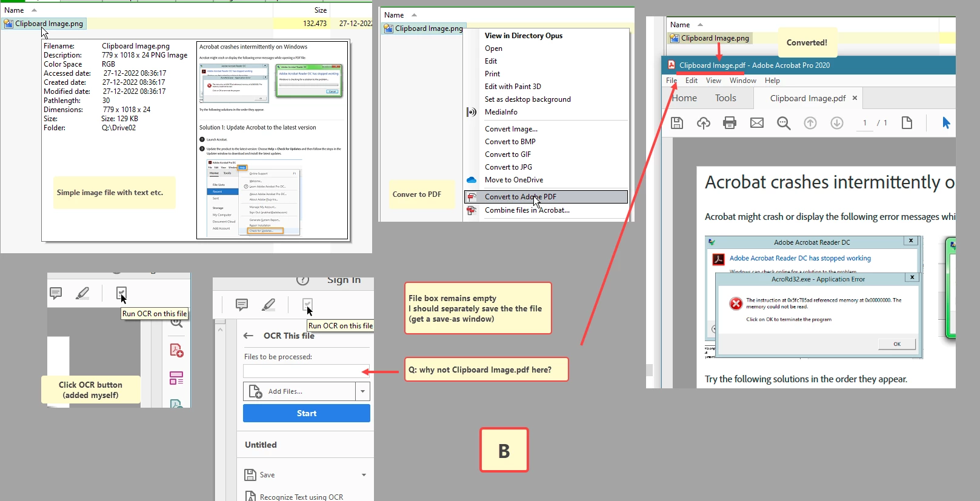Choose Convert to GIF
Image resolution: width=980 pixels, height=501 pixels.
[x=507, y=154]
